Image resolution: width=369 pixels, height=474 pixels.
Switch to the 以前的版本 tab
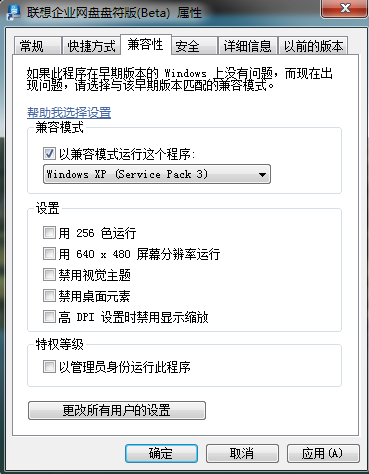coord(313,46)
